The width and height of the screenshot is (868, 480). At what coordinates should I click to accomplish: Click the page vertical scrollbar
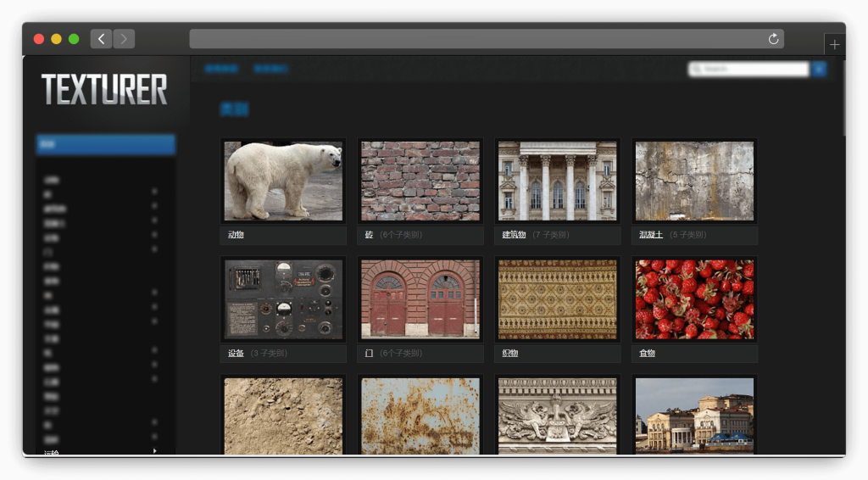(843, 102)
